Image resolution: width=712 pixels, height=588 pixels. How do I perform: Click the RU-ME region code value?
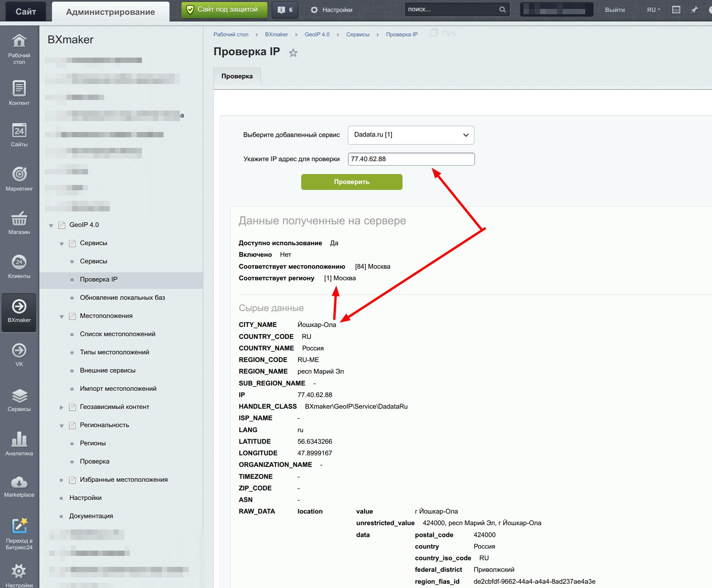click(x=308, y=360)
